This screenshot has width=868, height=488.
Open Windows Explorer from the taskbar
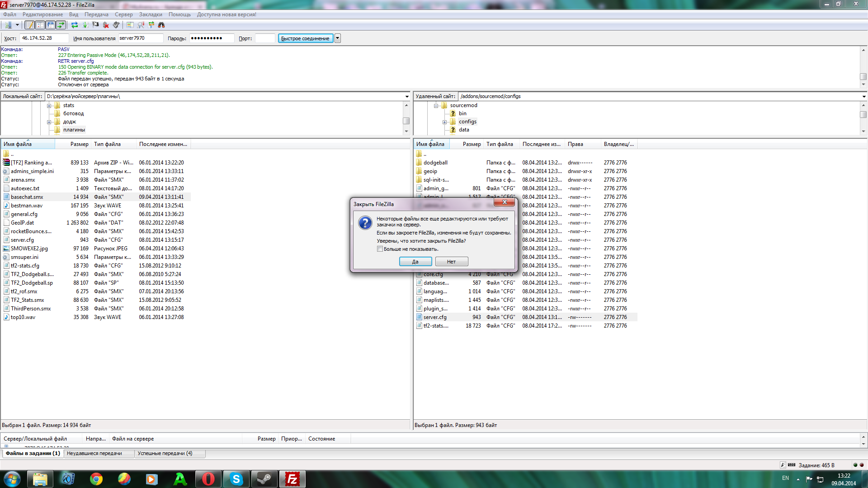click(x=40, y=479)
